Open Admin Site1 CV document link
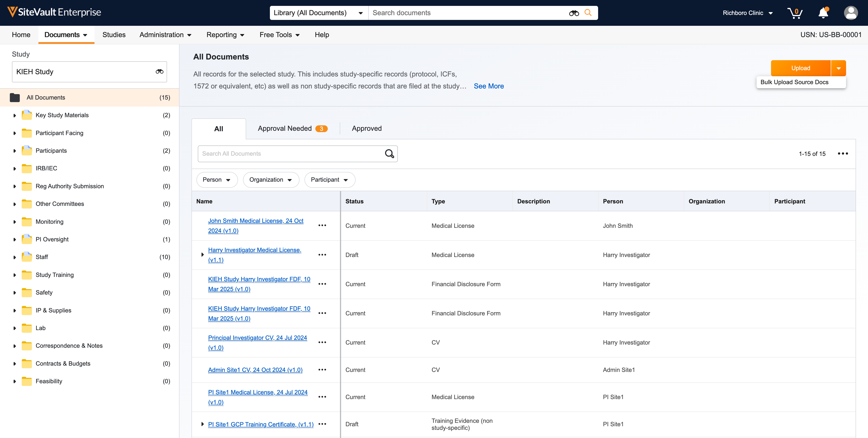The image size is (868, 438). point(255,369)
